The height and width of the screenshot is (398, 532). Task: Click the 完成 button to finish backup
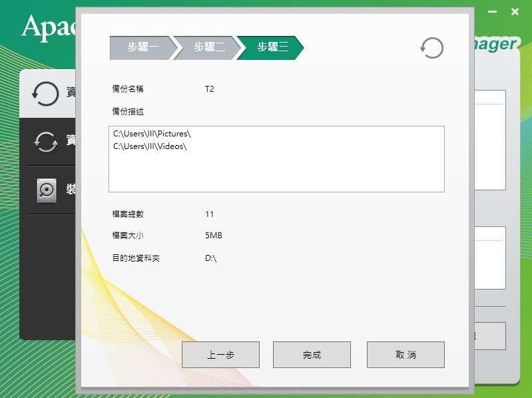(x=312, y=355)
